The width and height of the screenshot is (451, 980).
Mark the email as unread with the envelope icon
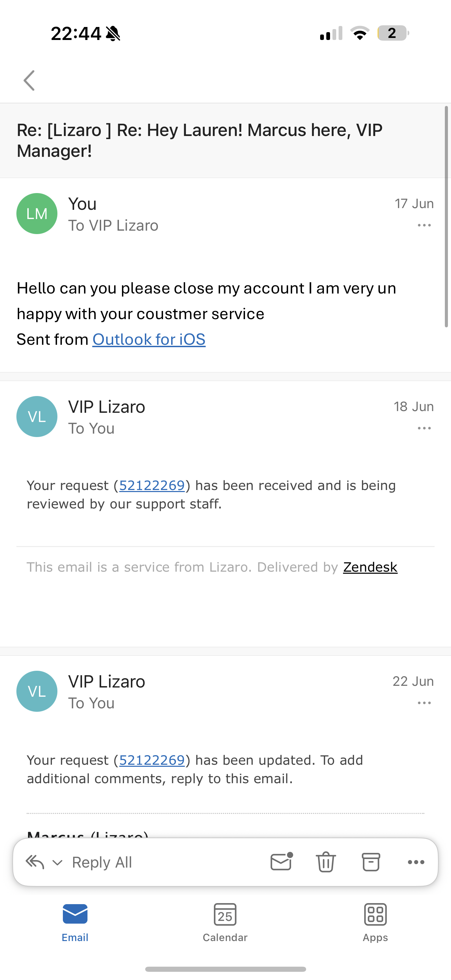(282, 861)
